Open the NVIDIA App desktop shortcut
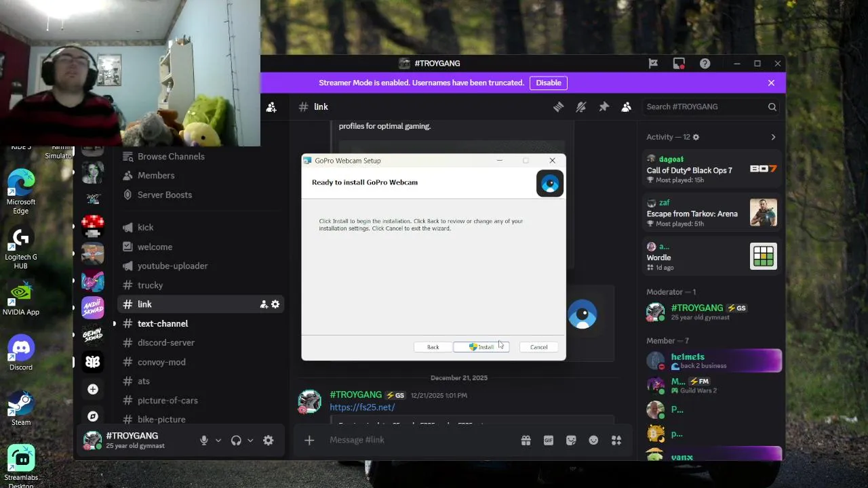 [21, 299]
